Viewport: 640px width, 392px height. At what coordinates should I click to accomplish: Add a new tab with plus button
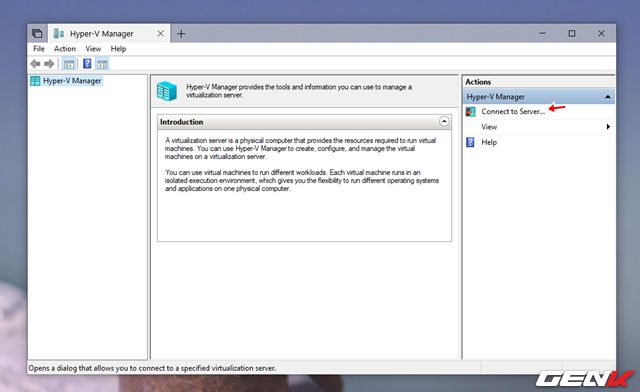click(x=181, y=33)
